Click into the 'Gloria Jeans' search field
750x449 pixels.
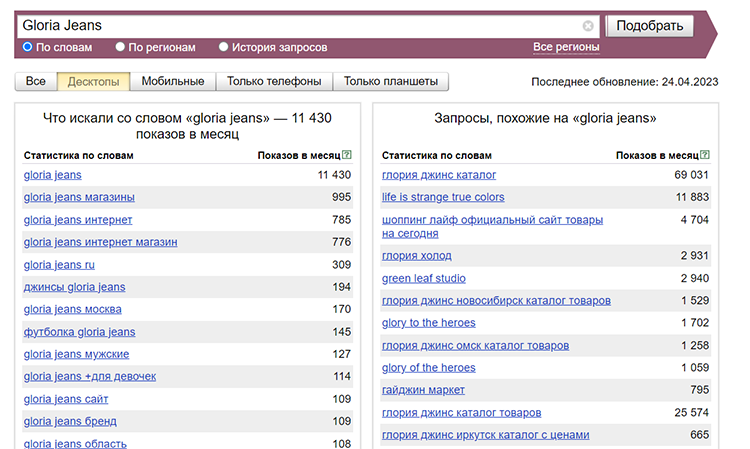[300, 26]
